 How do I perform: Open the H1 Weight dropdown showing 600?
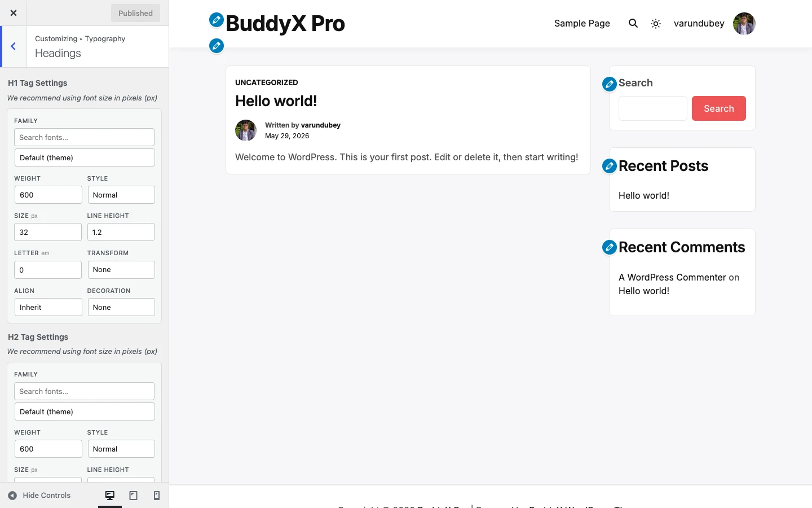click(x=48, y=195)
